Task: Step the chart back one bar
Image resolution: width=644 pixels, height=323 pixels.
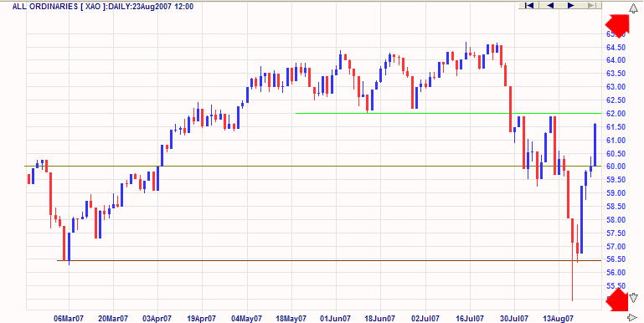Action: tap(550, 5)
